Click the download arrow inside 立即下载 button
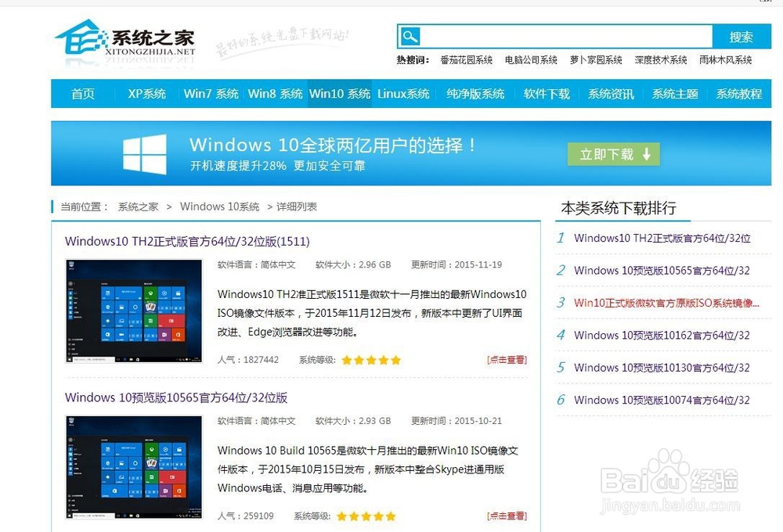The image size is (783, 532). pos(647,154)
